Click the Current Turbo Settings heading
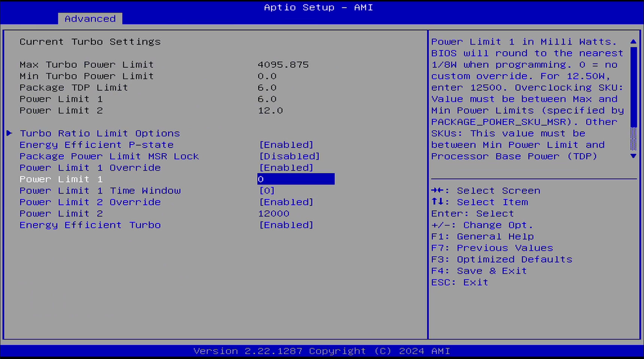The width and height of the screenshot is (644, 359). (x=90, y=42)
